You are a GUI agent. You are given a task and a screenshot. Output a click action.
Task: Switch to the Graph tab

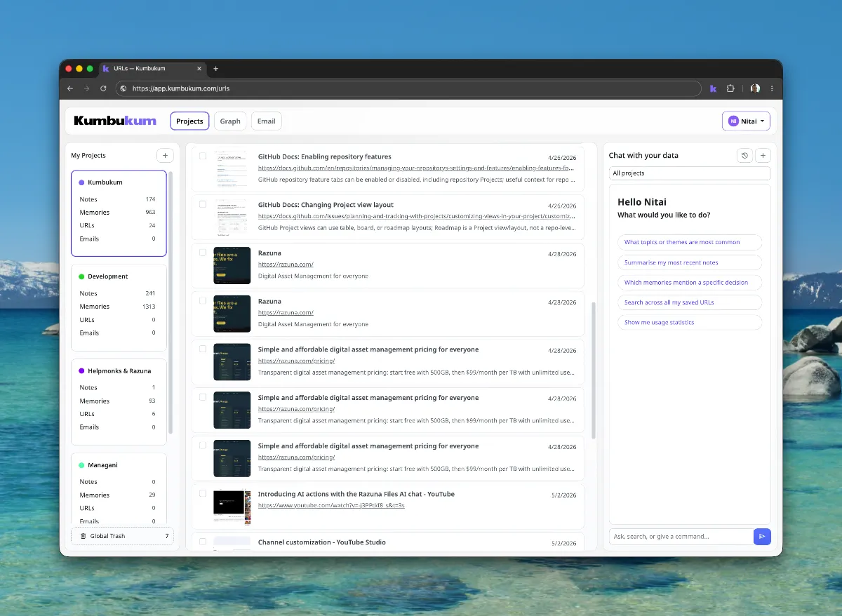(x=230, y=121)
